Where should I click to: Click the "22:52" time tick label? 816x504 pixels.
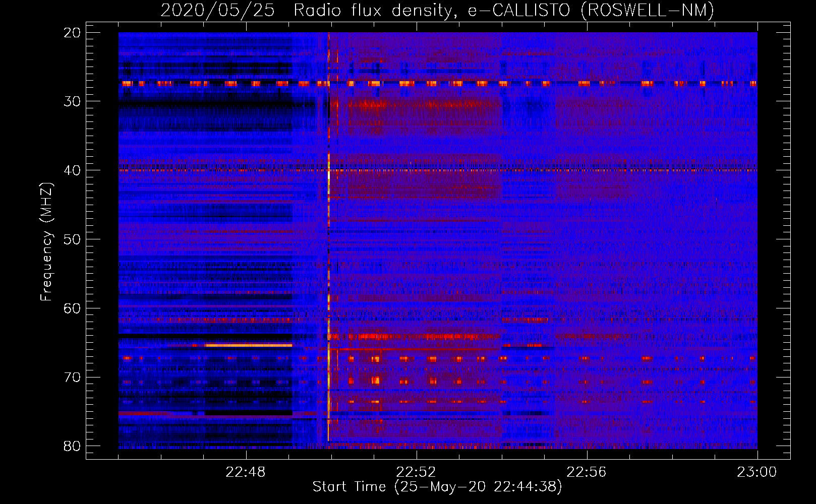point(416,472)
